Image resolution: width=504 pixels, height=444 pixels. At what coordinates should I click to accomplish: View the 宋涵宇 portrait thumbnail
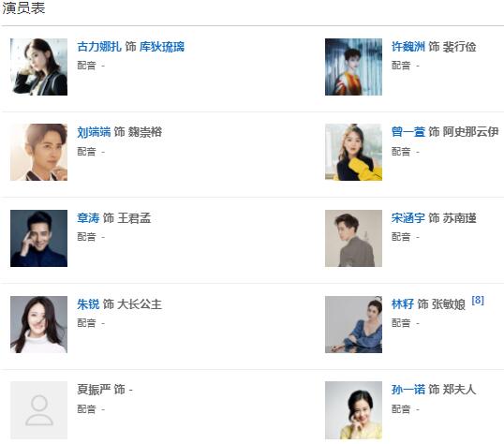[x=353, y=239]
